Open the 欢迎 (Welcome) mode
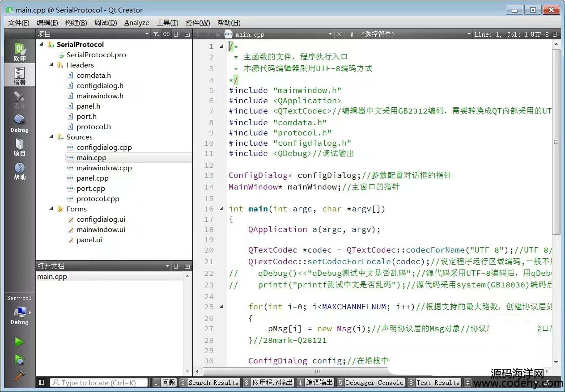The width and height of the screenshot is (565, 392). click(x=20, y=52)
